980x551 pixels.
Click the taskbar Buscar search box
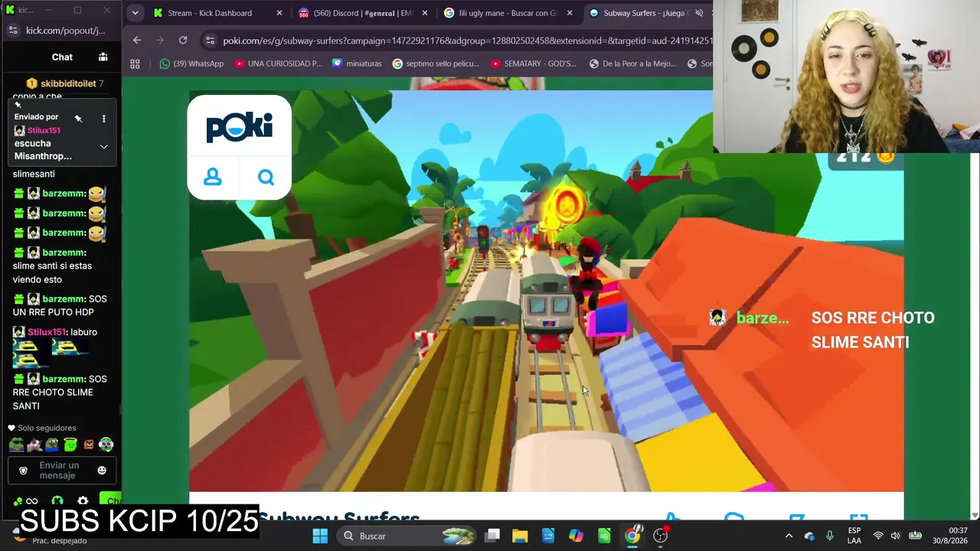pyautogui.click(x=408, y=536)
